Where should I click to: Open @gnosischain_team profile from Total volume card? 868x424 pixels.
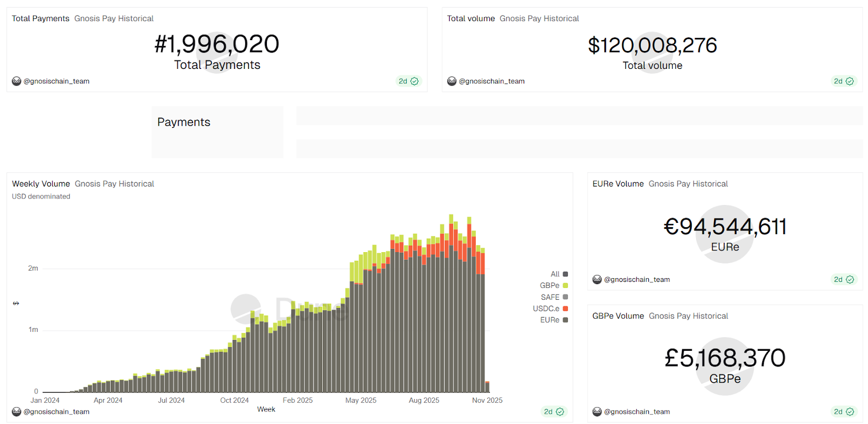coord(492,81)
